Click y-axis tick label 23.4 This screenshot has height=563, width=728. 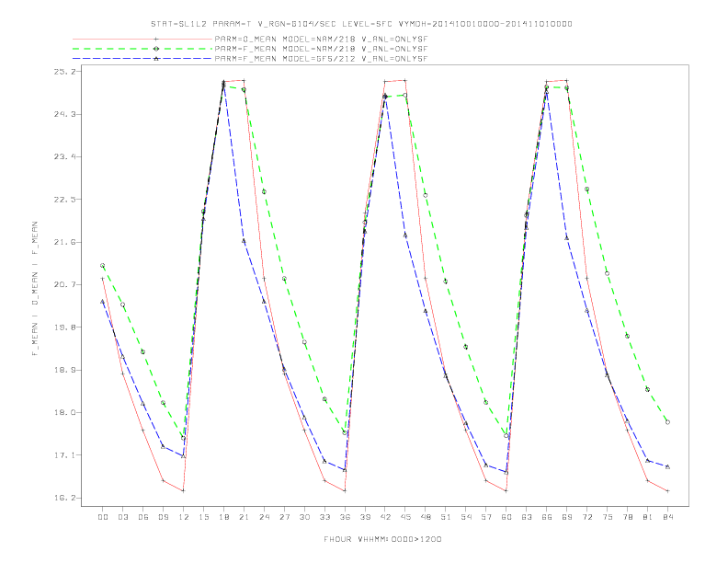click(x=64, y=156)
